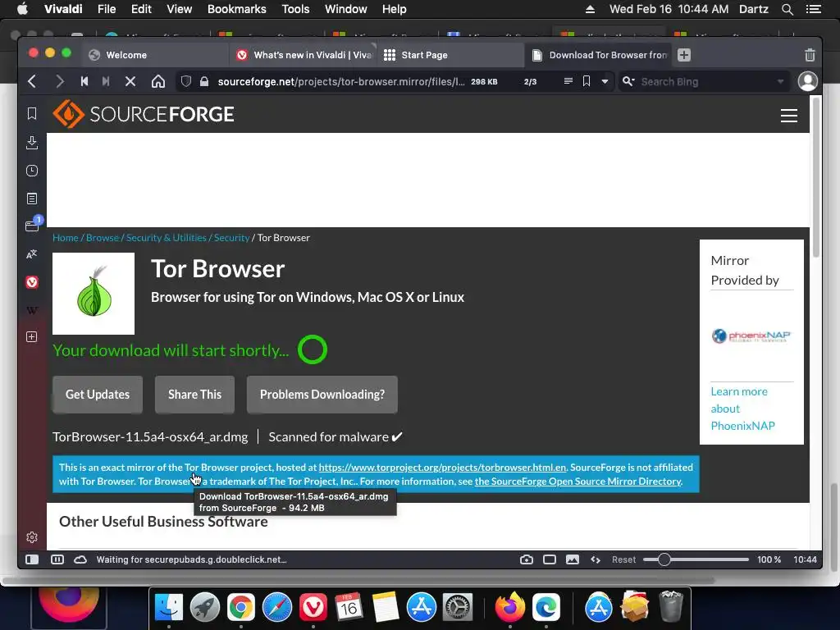Reset page zoom level
This screenshot has height=630, width=840.
(x=623, y=559)
